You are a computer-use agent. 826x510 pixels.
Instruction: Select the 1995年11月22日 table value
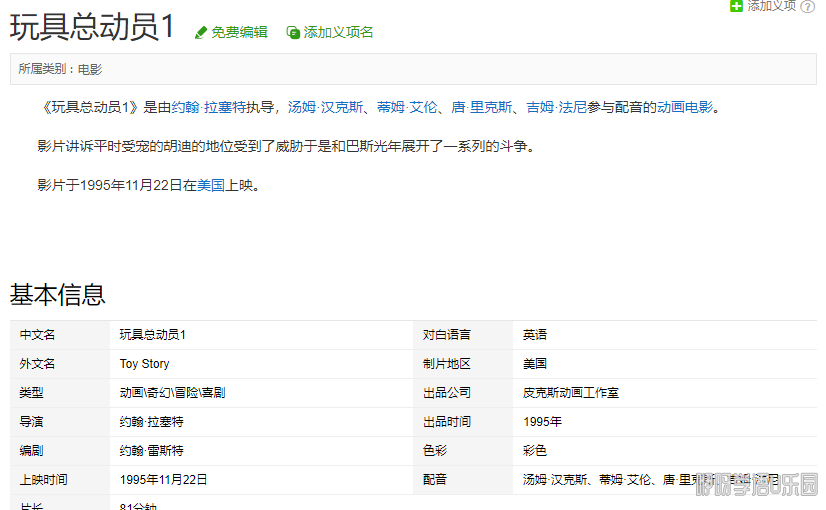pos(163,480)
